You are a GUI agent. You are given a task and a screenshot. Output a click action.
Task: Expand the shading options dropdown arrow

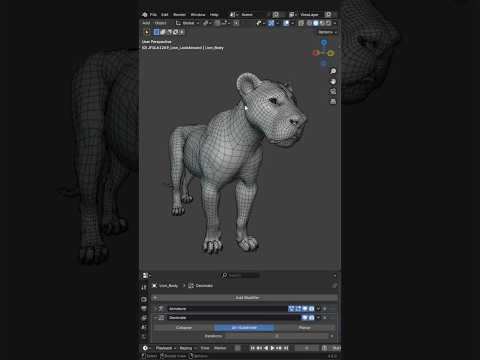(x=335, y=23)
